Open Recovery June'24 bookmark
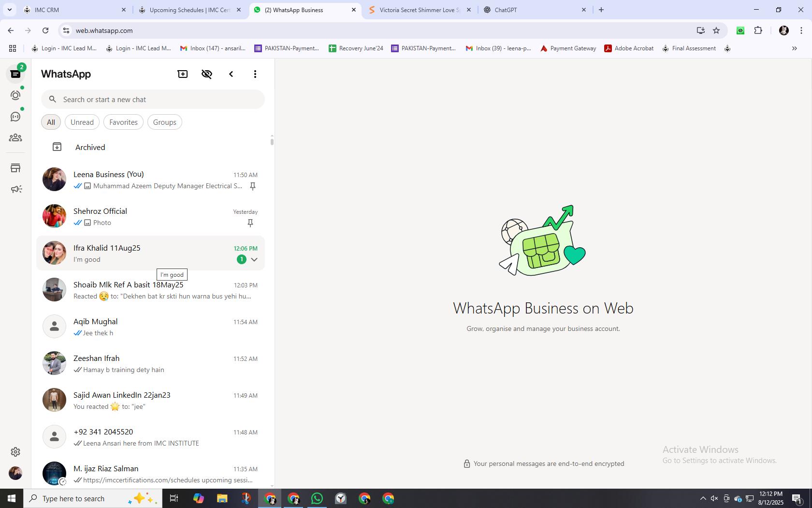812x508 pixels. pos(356,48)
